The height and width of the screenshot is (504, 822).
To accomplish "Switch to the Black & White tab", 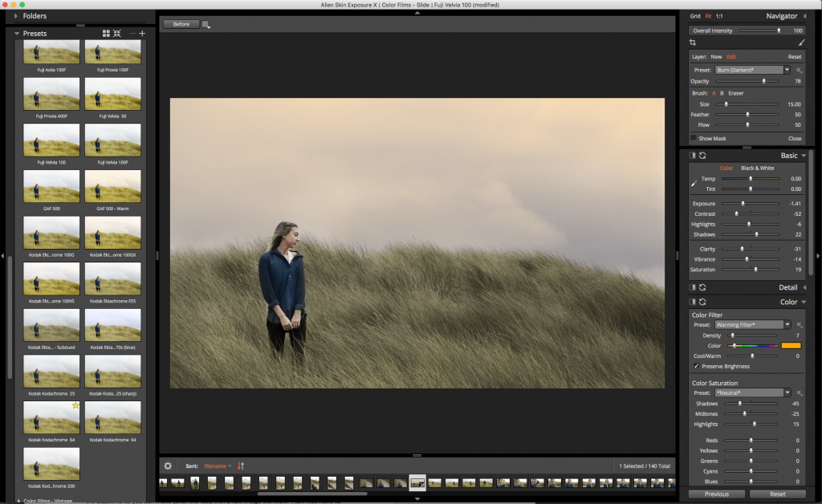I will [x=758, y=168].
